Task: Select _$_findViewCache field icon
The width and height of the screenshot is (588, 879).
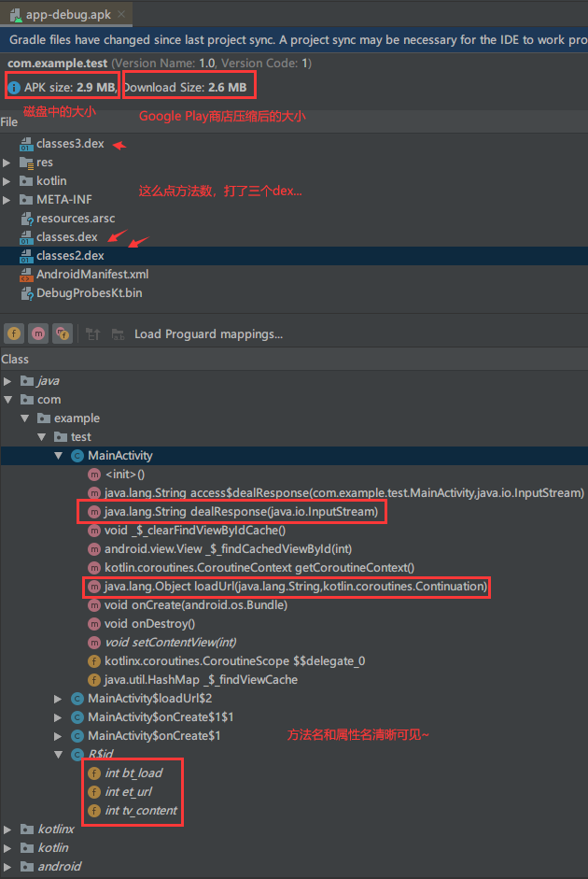Action: 94,680
